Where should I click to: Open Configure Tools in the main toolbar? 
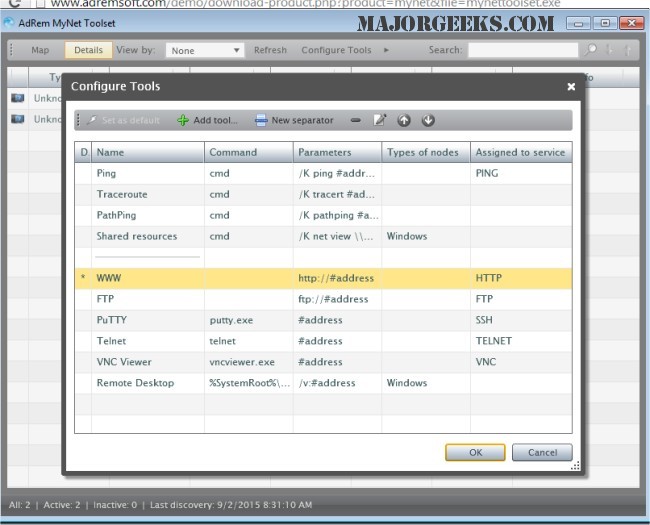336,50
